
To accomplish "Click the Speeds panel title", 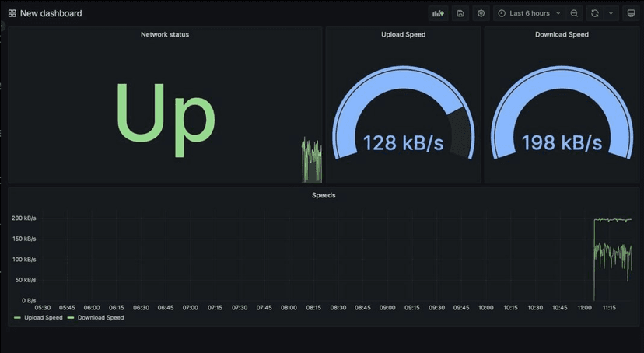I will 323,195.
